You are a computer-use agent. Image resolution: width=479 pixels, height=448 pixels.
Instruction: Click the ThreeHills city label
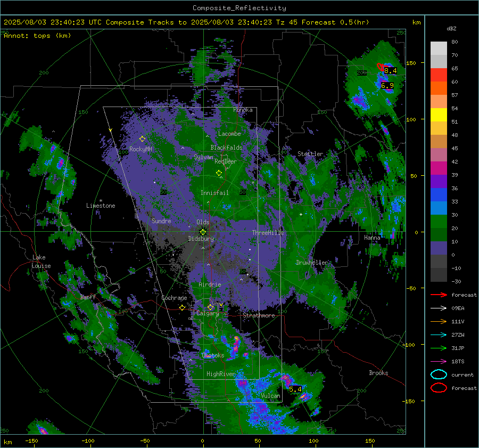click(x=268, y=233)
